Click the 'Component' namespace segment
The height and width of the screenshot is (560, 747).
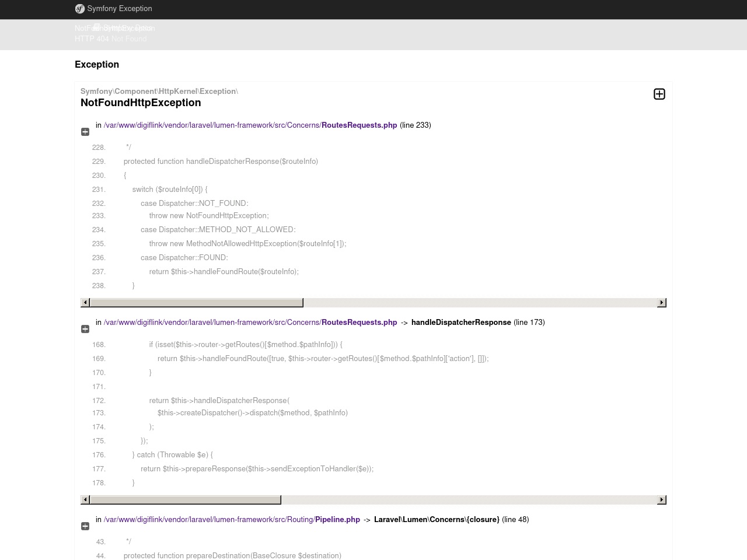(x=135, y=92)
